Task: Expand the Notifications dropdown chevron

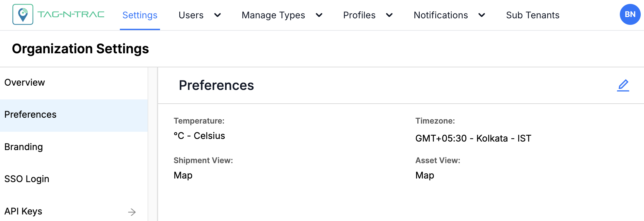Action: point(482,15)
